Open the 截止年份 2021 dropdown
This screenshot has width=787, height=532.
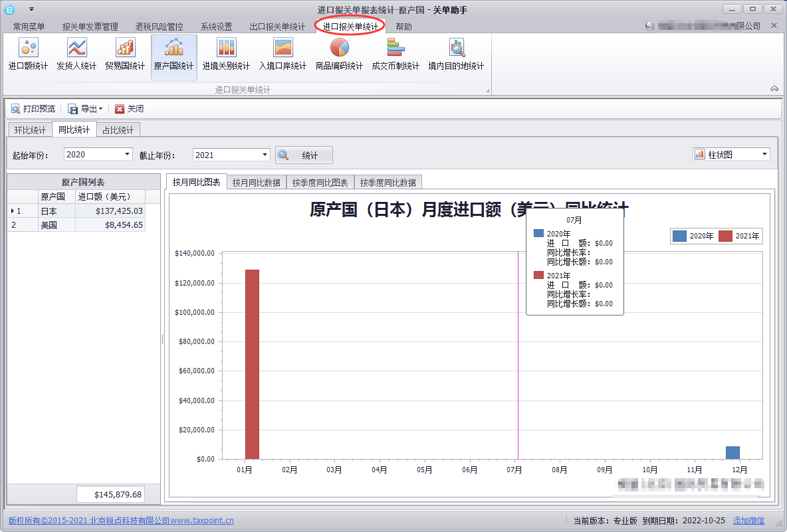pyautogui.click(x=265, y=155)
